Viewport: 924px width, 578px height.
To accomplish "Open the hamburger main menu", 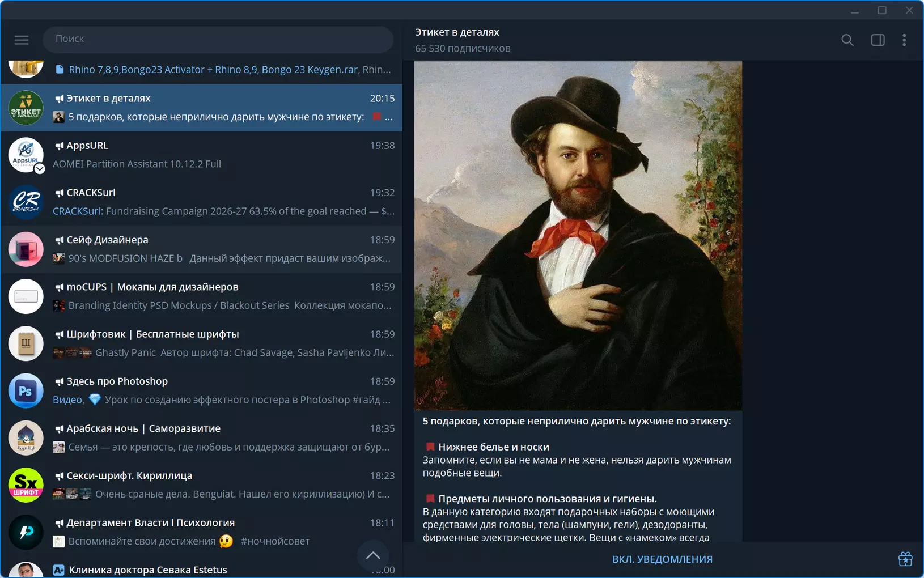I will click(x=22, y=40).
